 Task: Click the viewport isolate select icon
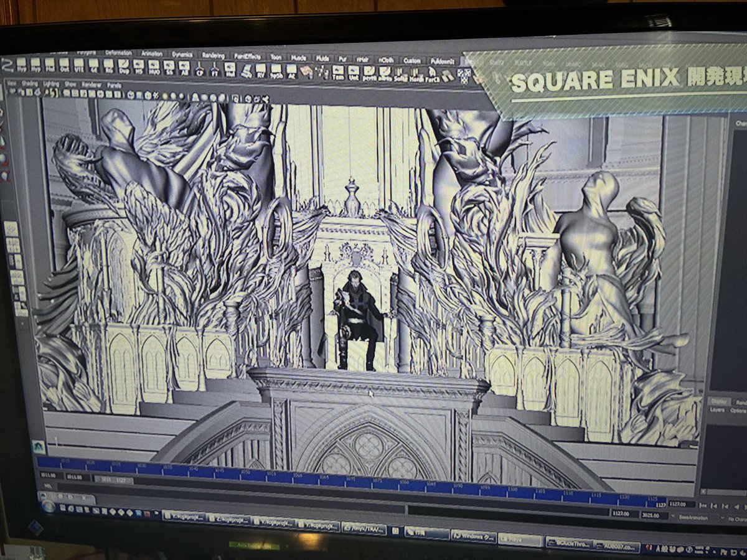(235, 98)
